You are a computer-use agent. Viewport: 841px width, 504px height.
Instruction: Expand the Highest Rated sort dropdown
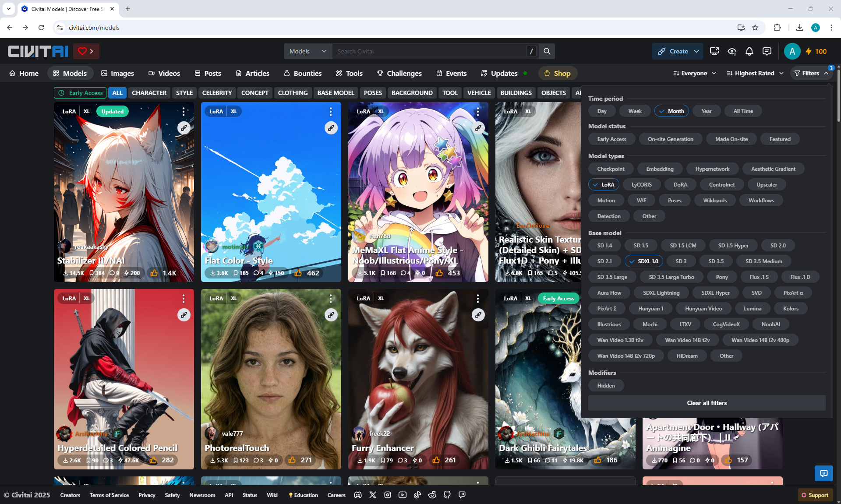point(755,73)
